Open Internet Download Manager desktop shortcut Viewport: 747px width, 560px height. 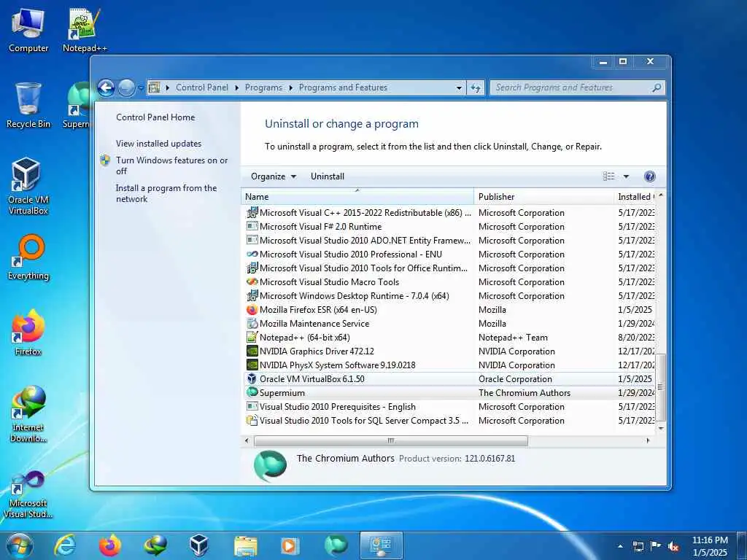click(28, 414)
